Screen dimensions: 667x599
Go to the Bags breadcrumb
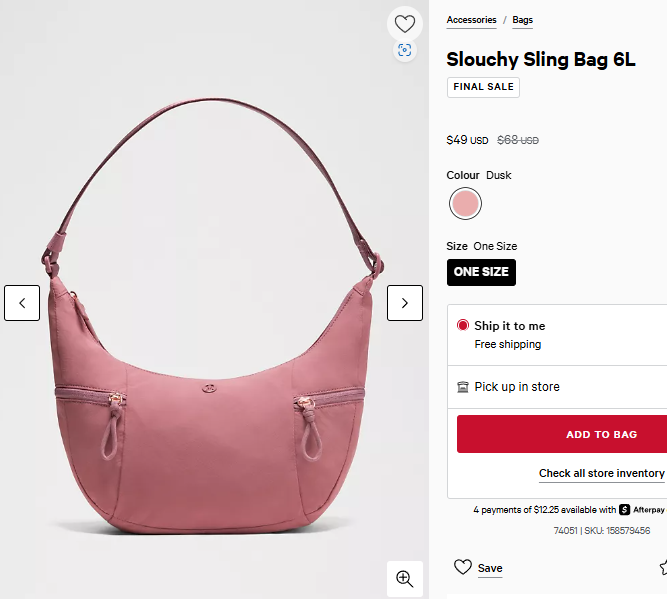522,20
